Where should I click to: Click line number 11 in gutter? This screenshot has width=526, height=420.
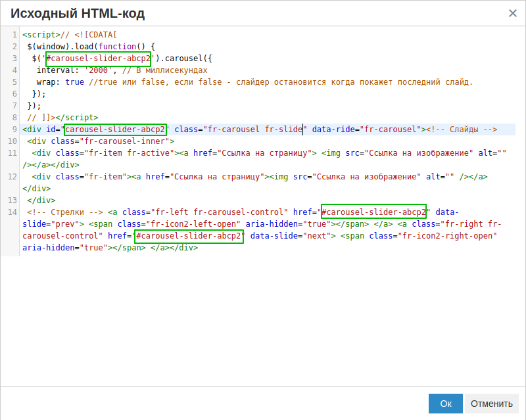[12, 153]
